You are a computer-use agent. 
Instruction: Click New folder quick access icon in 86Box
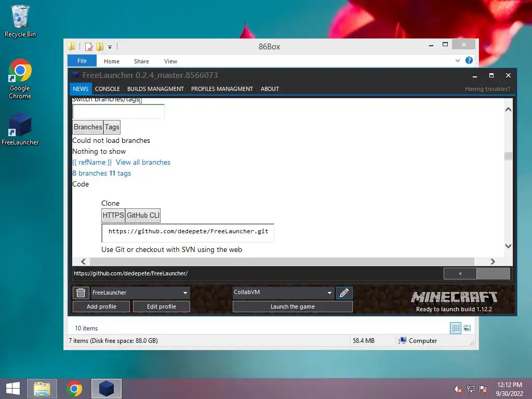click(x=100, y=46)
